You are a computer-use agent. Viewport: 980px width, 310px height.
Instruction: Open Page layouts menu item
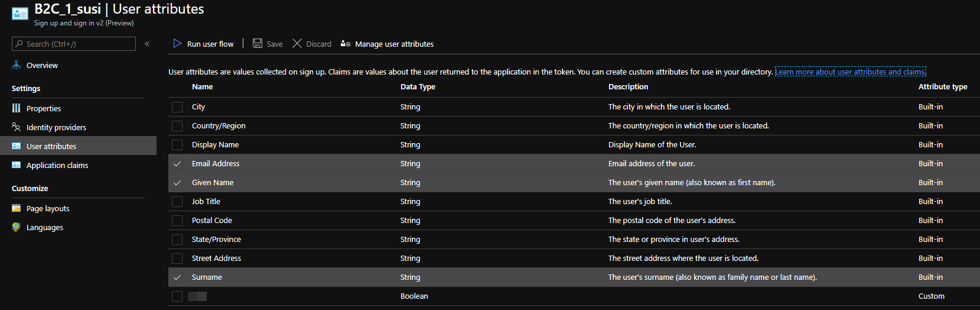48,208
